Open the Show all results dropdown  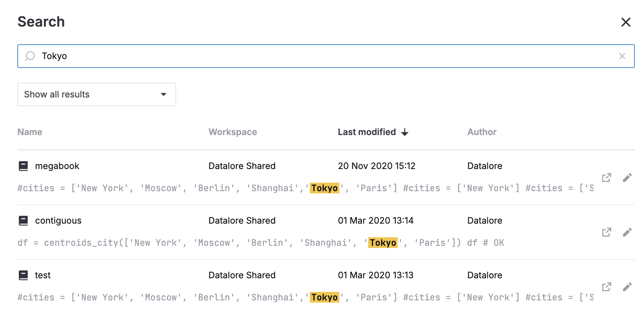tap(96, 94)
